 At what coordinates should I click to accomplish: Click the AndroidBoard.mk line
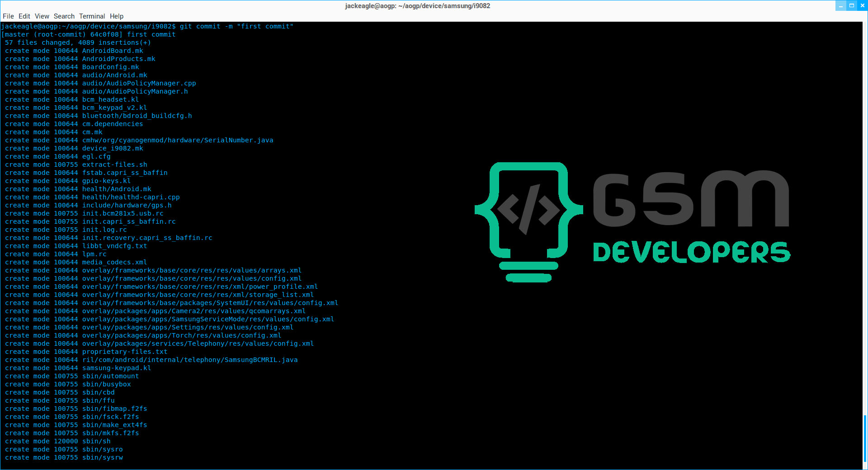tap(74, 51)
